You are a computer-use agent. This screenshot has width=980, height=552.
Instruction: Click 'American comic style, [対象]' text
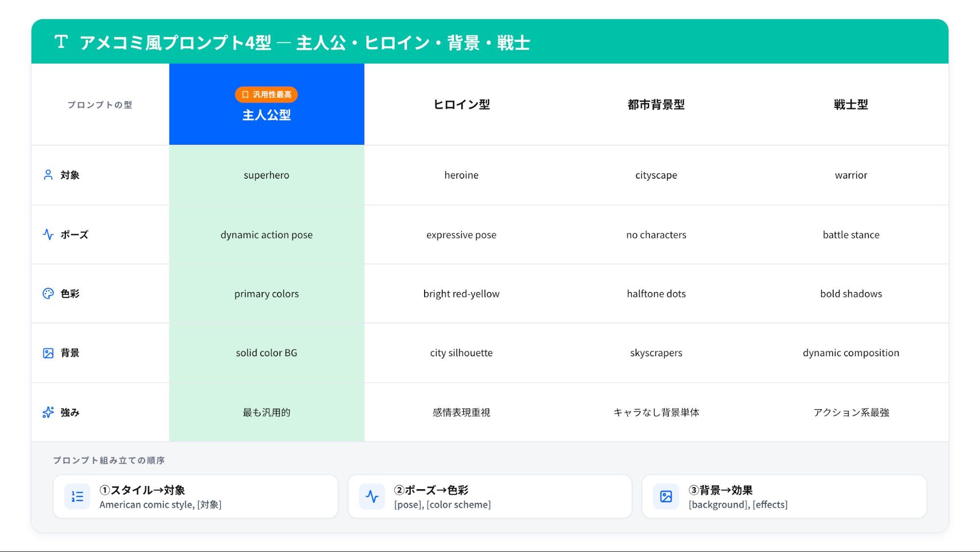tap(160, 504)
